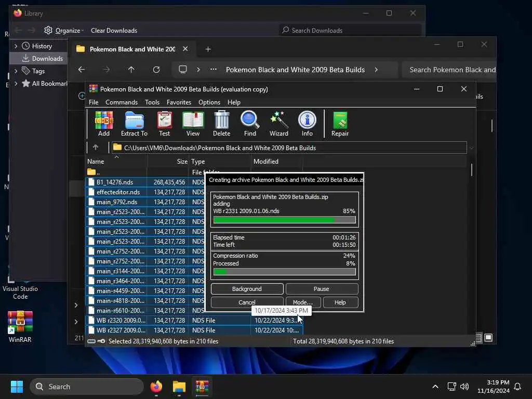Open File Explorer from the taskbar

point(179,387)
